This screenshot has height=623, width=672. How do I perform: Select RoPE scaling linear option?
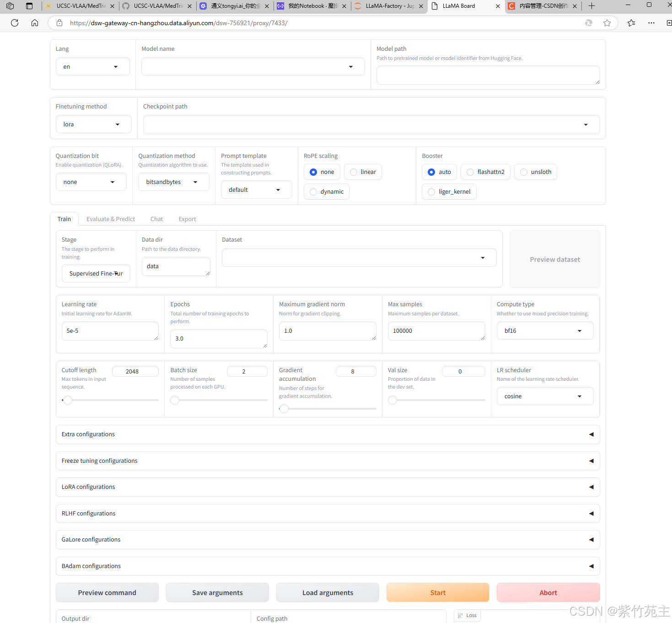363,172
